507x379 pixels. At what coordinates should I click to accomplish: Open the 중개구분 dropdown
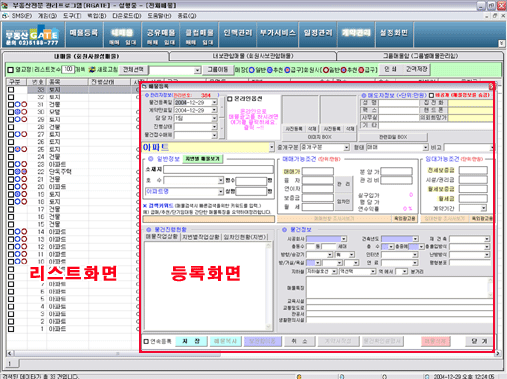(x=346, y=147)
